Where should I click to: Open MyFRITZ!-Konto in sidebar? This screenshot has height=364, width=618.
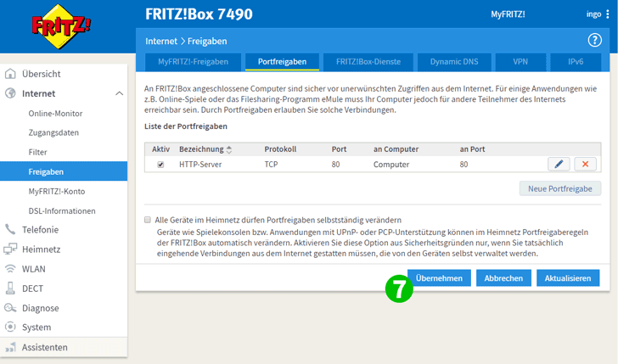(57, 191)
